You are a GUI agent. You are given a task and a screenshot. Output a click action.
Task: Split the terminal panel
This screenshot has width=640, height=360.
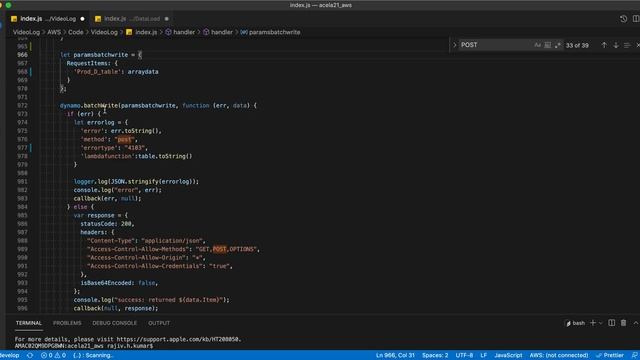[x=611, y=323]
